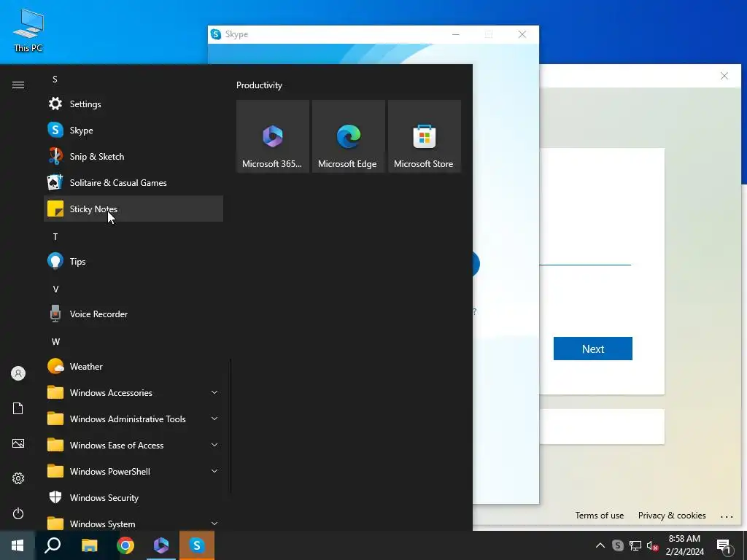
Task: Open the network tray icon
Action: [x=635, y=545]
